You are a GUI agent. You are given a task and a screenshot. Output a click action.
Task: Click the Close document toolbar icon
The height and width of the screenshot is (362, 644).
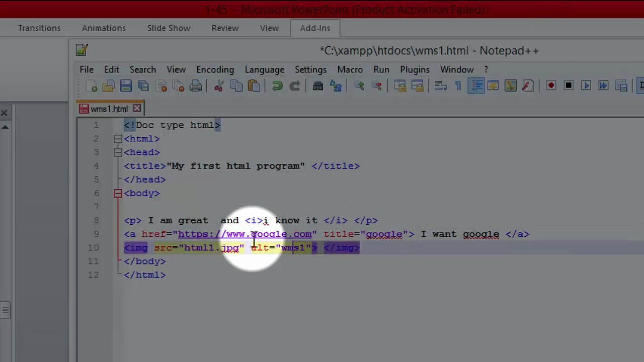(161, 86)
